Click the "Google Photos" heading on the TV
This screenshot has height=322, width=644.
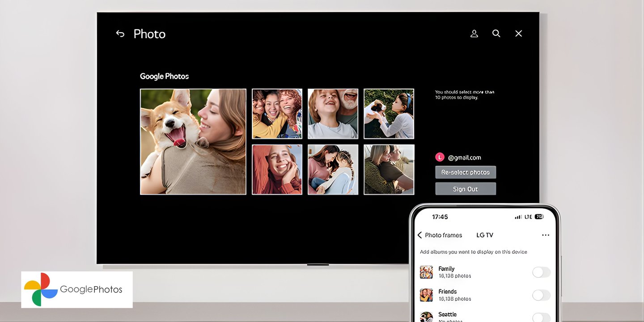(x=164, y=76)
